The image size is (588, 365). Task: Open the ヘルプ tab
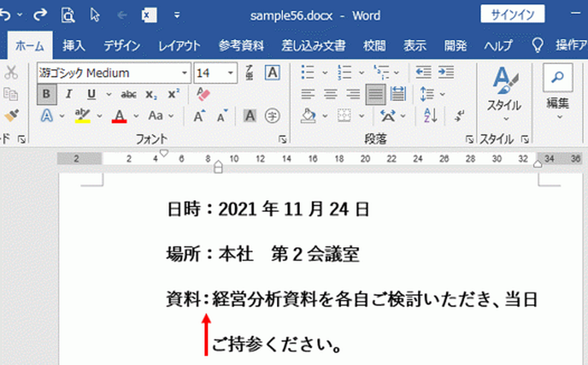(x=498, y=46)
